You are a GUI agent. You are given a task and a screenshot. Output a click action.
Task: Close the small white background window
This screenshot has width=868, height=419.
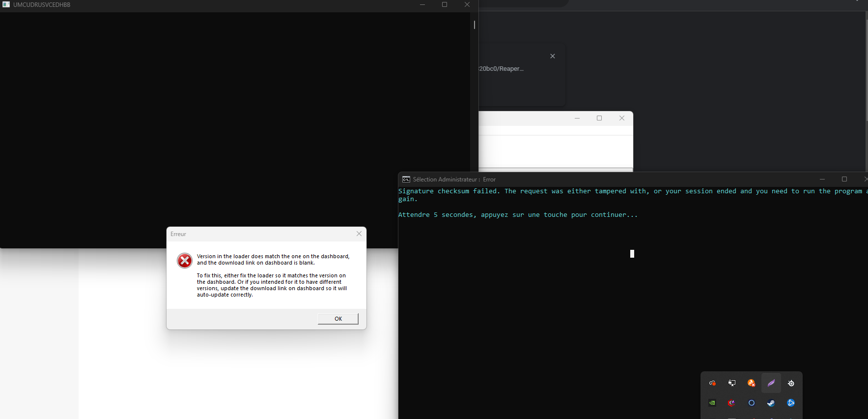click(x=622, y=118)
